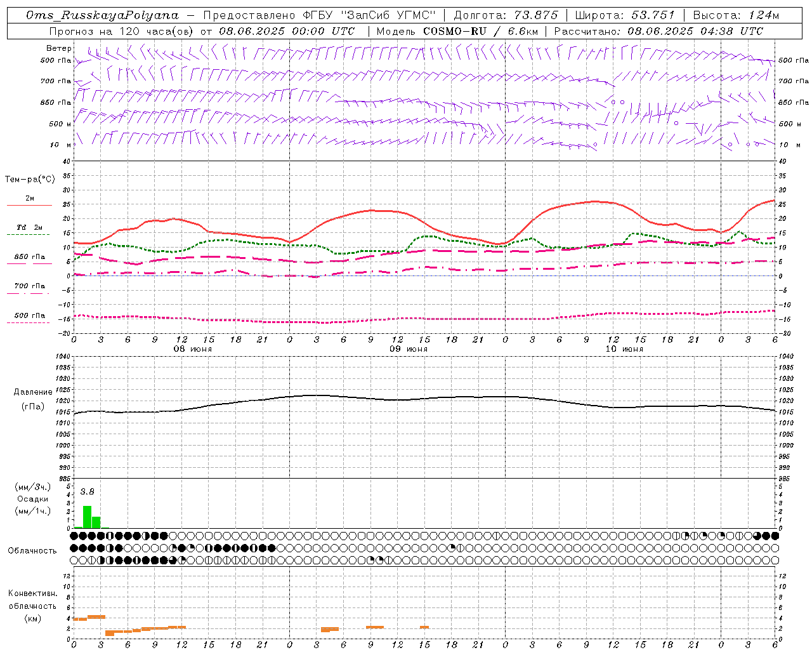The image size is (812, 650).
Task: Click the 'Давление' pressure panel label
Action: point(33,392)
